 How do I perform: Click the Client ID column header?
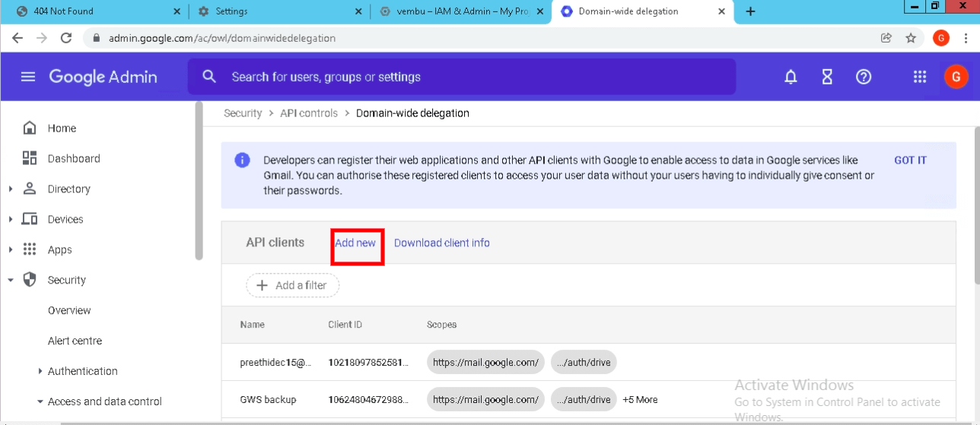coord(345,325)
